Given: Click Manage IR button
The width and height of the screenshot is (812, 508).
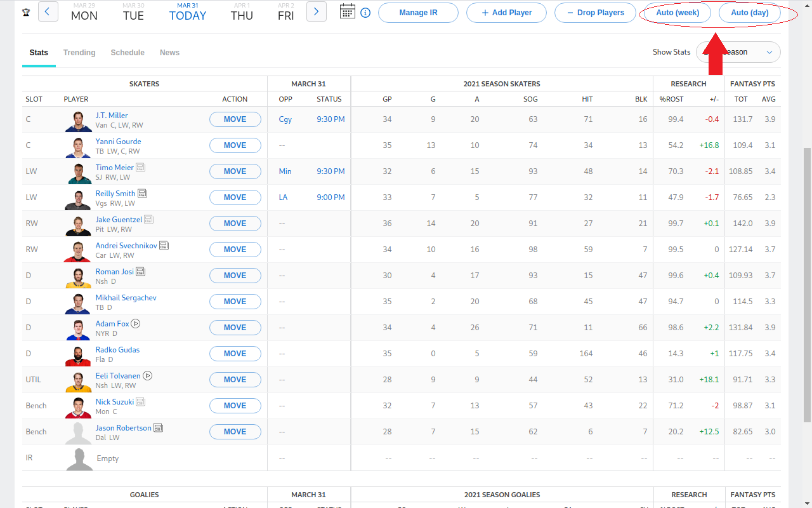Looking at the screenshot, I should tap(418, 13).
